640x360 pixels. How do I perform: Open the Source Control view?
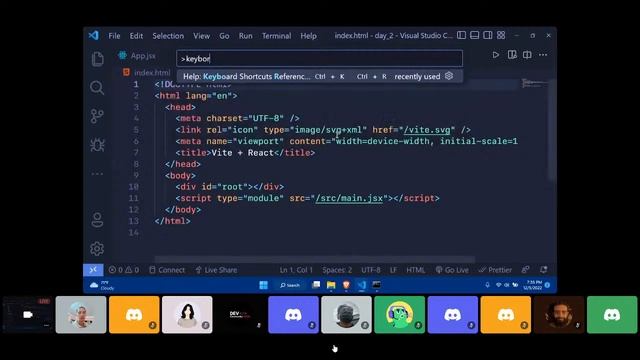point(97,116)
